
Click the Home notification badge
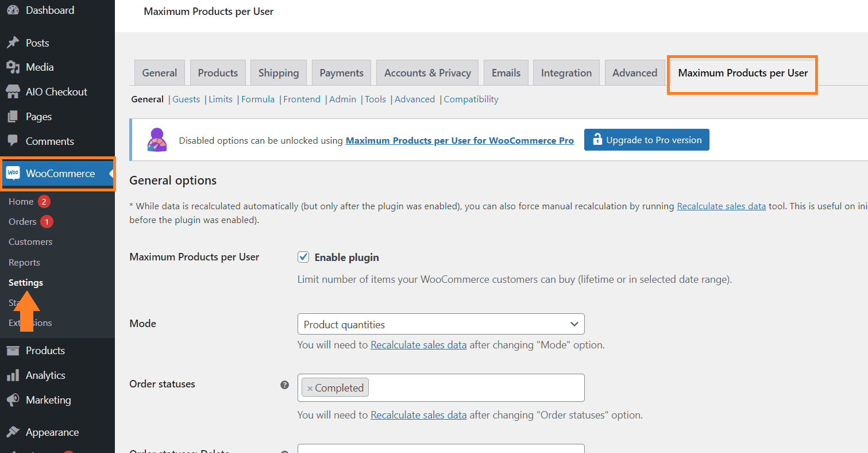(x=44, y=201)
